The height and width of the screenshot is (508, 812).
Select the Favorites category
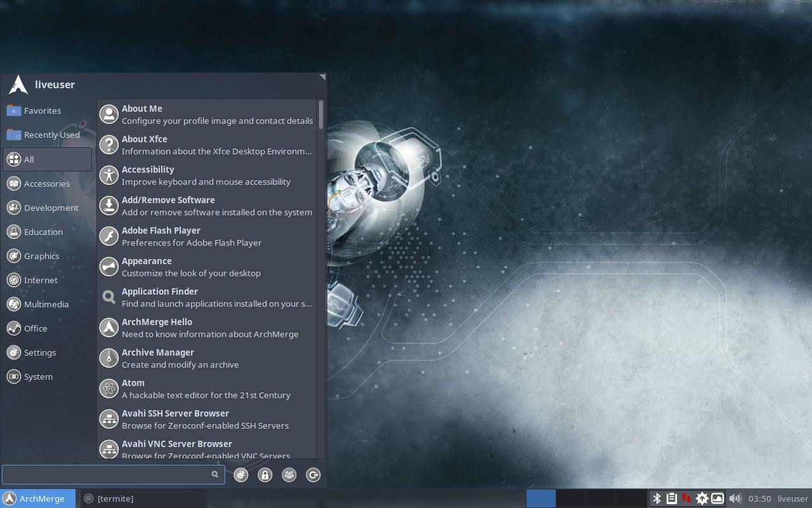pos(48,110)
